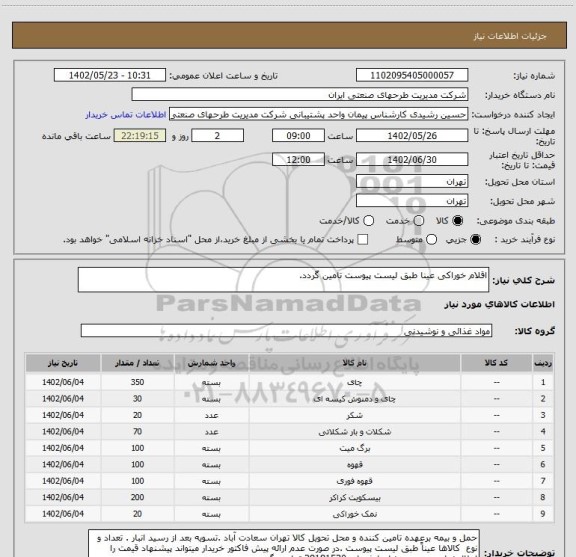Click general description text area

(283, 280)
